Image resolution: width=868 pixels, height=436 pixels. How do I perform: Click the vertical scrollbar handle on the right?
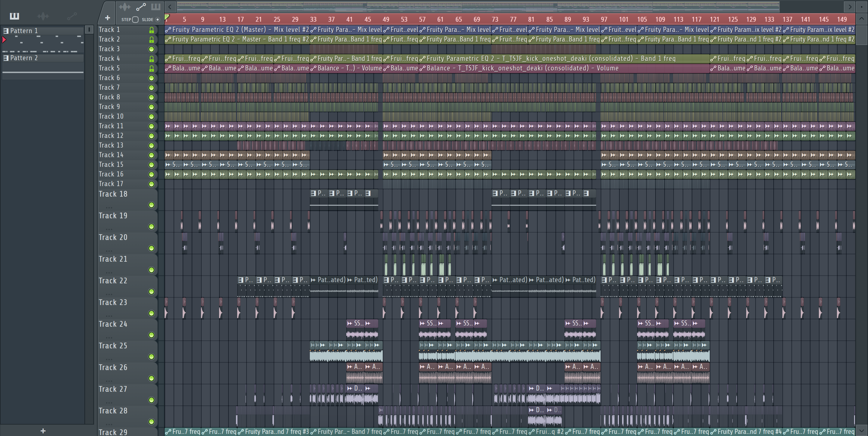(862, 35)
